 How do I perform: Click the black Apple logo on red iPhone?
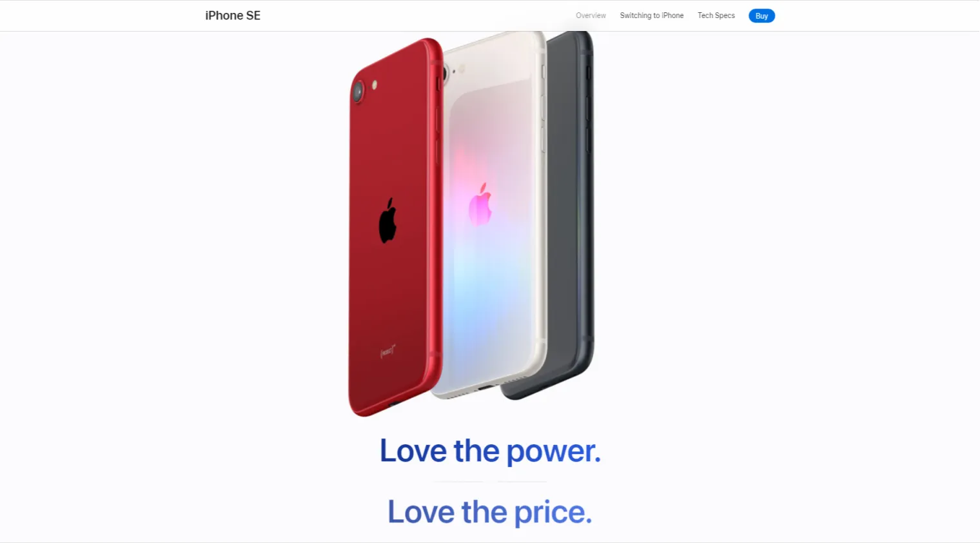click(387, 221)
